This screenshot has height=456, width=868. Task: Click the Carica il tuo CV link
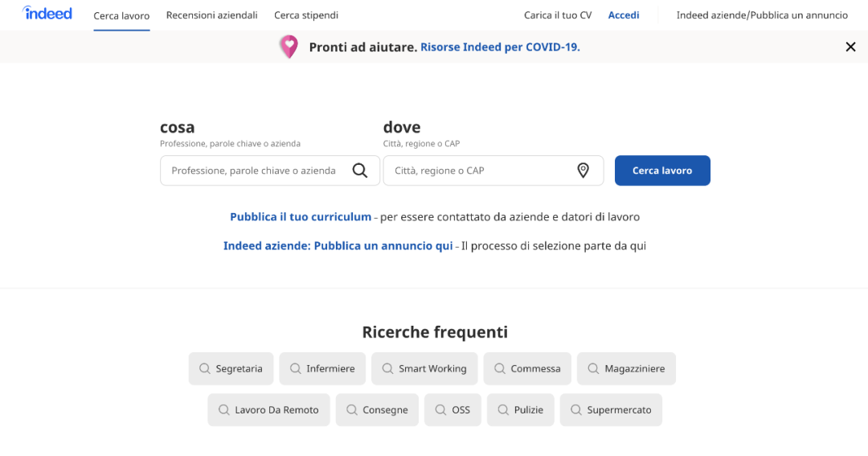point(558,15)
